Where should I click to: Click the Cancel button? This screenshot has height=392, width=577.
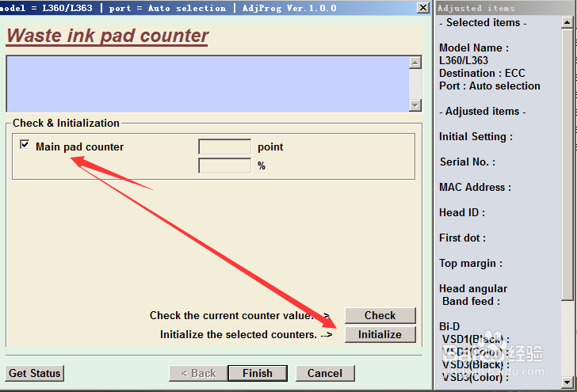pyautogui.click(x=325, y=373)
